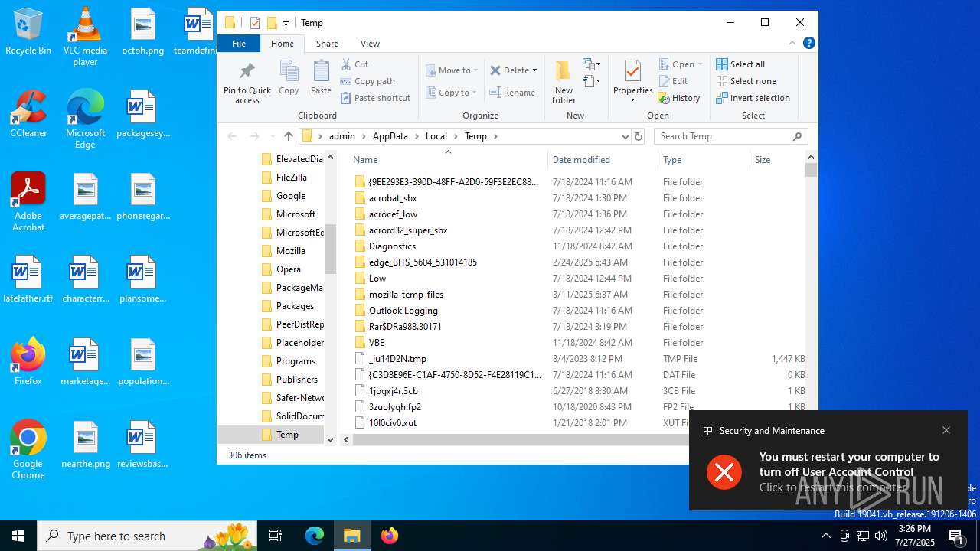Open the Copy to dropdown
This screenshot has width=980, height=551.
[452, 93]
